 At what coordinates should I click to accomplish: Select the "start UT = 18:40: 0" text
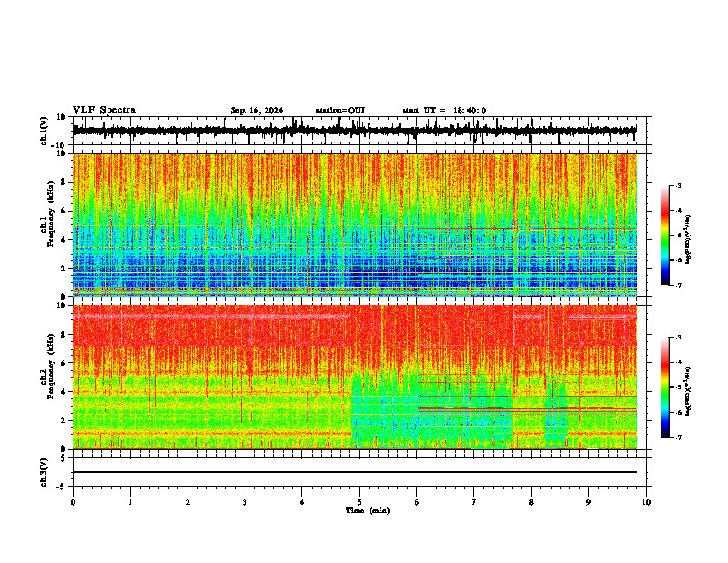[444, 110]
